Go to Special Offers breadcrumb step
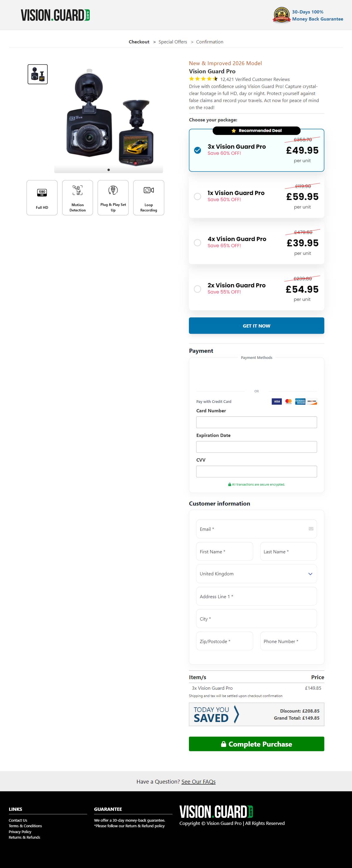The image size is (352, 868). tap(173, 42)
